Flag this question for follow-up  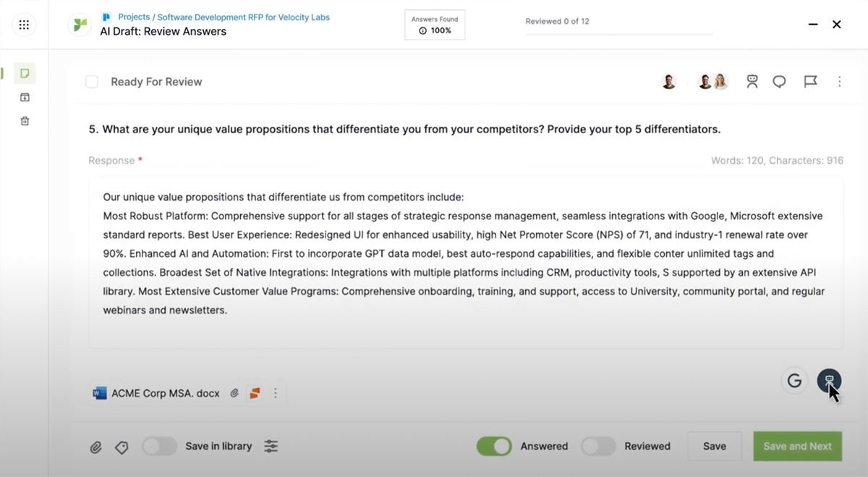(809, 81)
